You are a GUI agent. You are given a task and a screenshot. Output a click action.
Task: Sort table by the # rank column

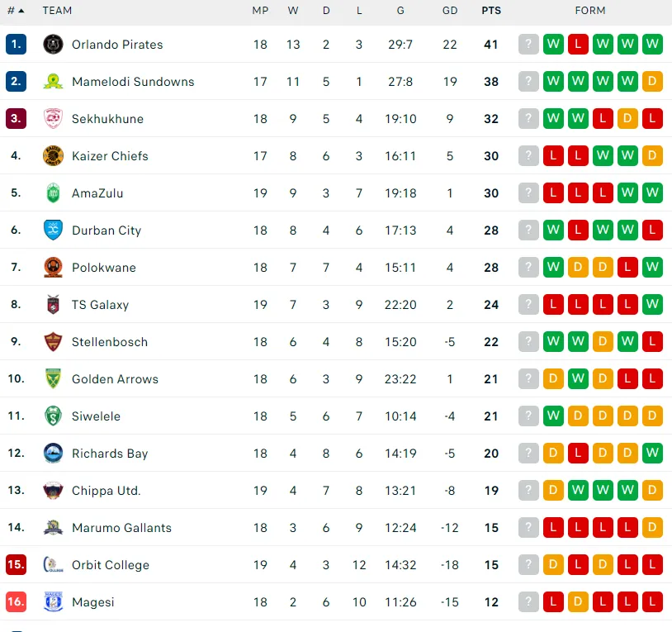click(x=15, y=11)
